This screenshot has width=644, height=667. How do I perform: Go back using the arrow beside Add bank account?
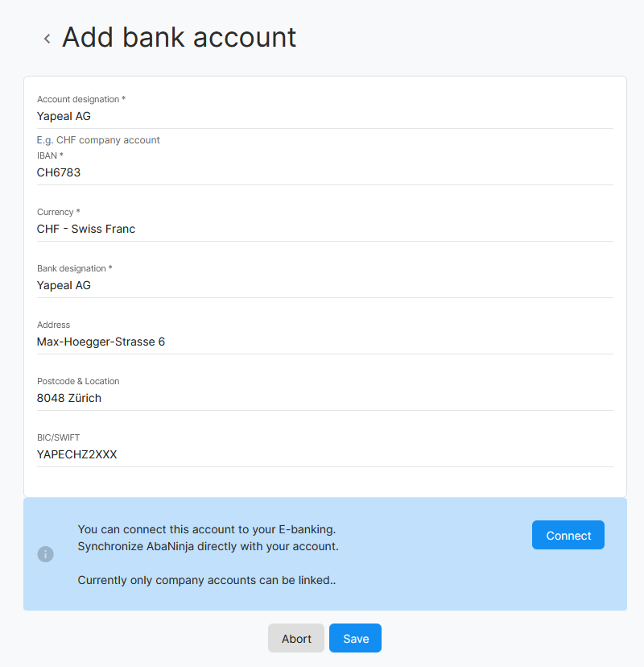pos(47,39)
